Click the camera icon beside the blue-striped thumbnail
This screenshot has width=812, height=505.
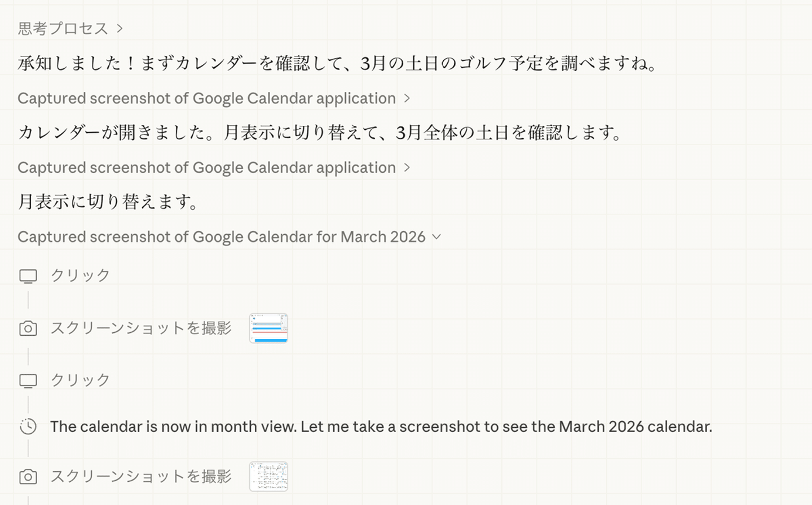coord(28,328)
